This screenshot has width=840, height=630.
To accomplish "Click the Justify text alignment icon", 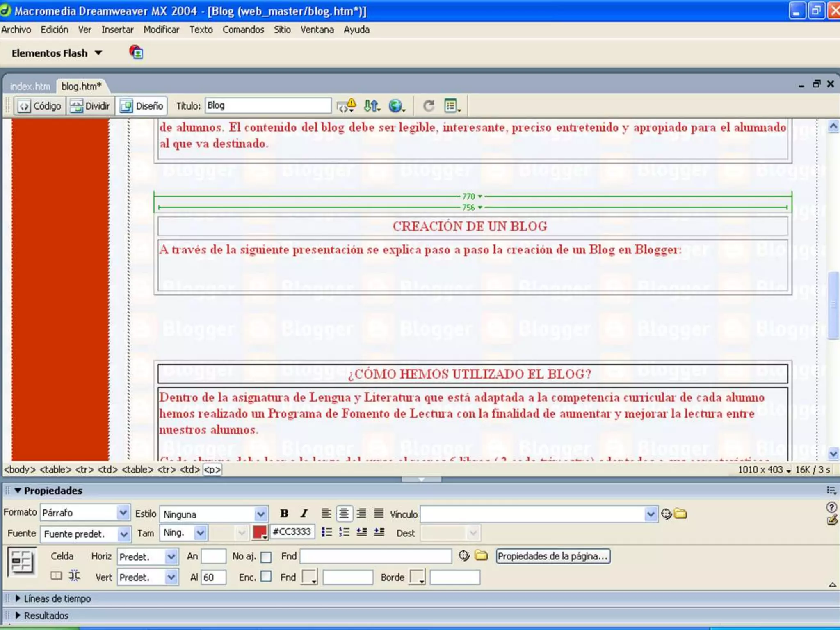I will (x=379, y=514).
